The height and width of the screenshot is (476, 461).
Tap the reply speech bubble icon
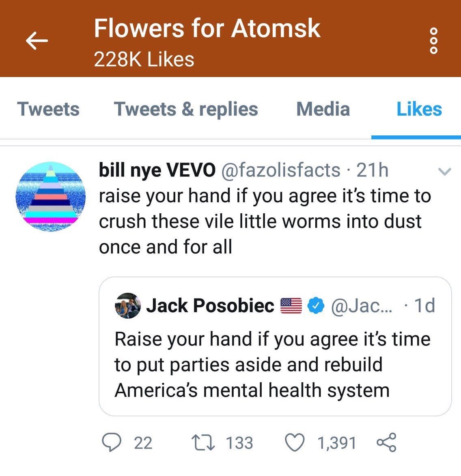(x=112, y=443)
